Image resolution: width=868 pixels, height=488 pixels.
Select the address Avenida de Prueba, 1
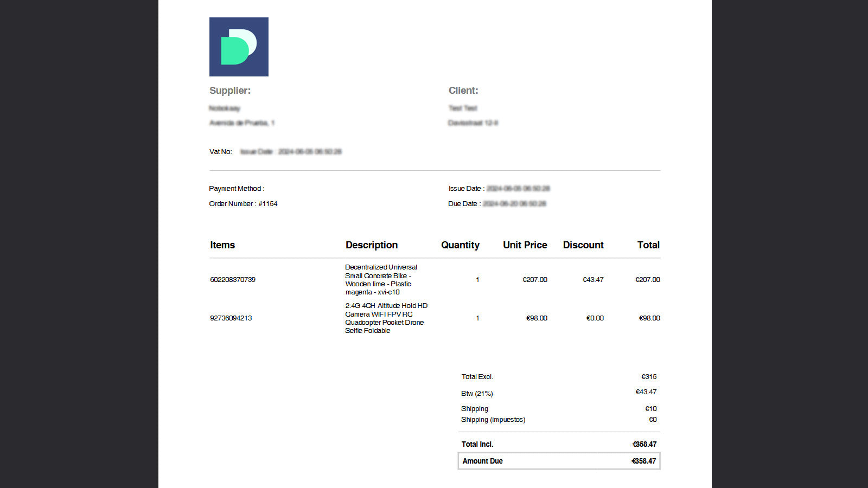tap(242, 123)
